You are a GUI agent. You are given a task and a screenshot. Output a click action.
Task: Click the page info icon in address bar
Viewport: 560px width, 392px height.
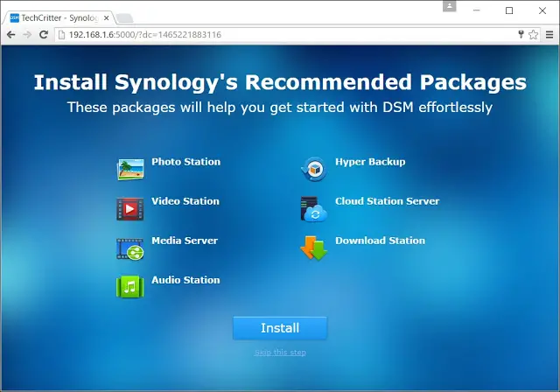click(62, 35)
